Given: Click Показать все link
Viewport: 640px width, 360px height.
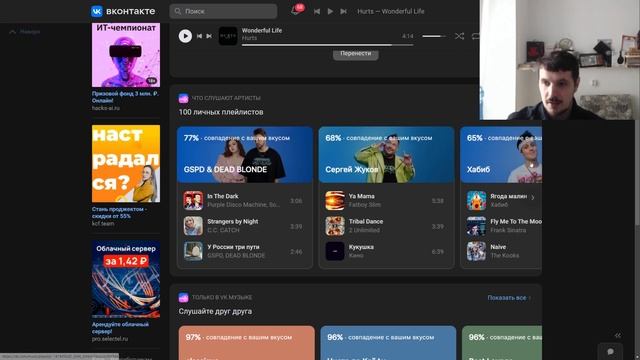Looking at the screenshot, I should pyautogui.click(x=509, y=298).
